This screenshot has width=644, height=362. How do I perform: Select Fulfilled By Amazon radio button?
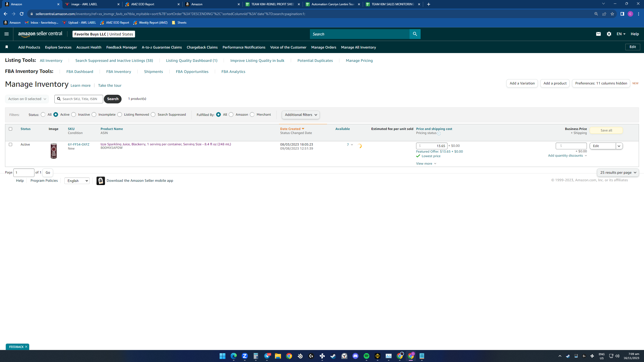pos(231,115)
